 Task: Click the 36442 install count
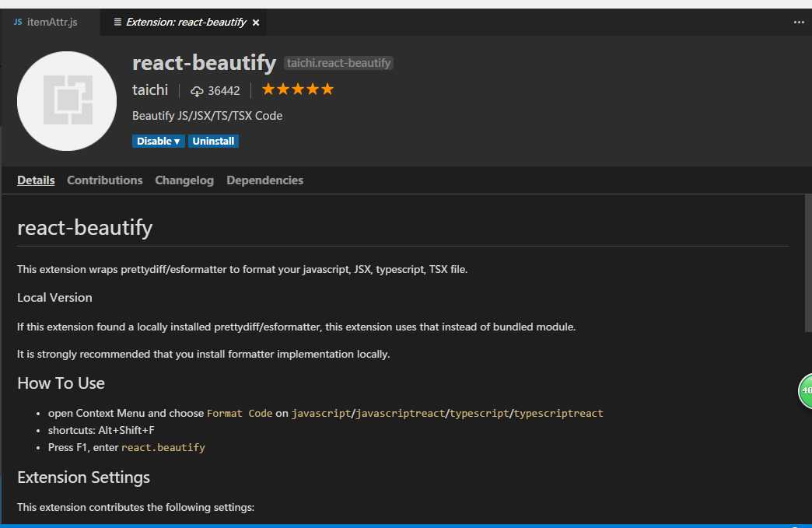point(224,91)
